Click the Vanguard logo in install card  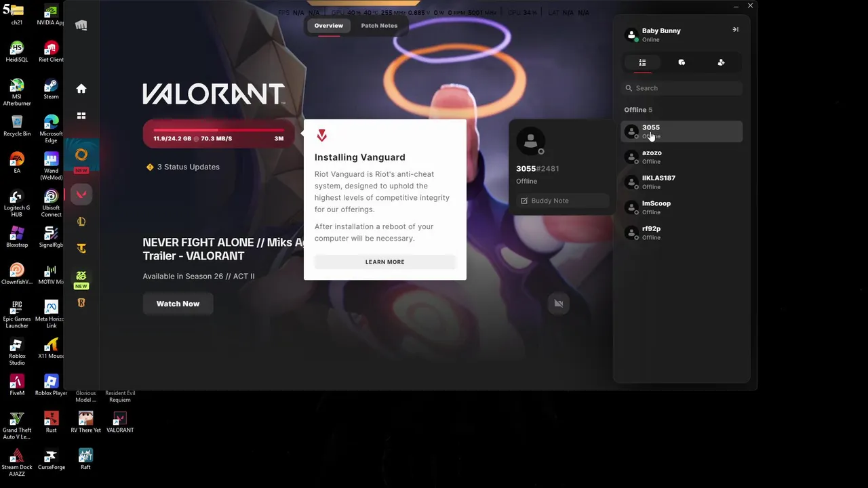pos(322,136)
